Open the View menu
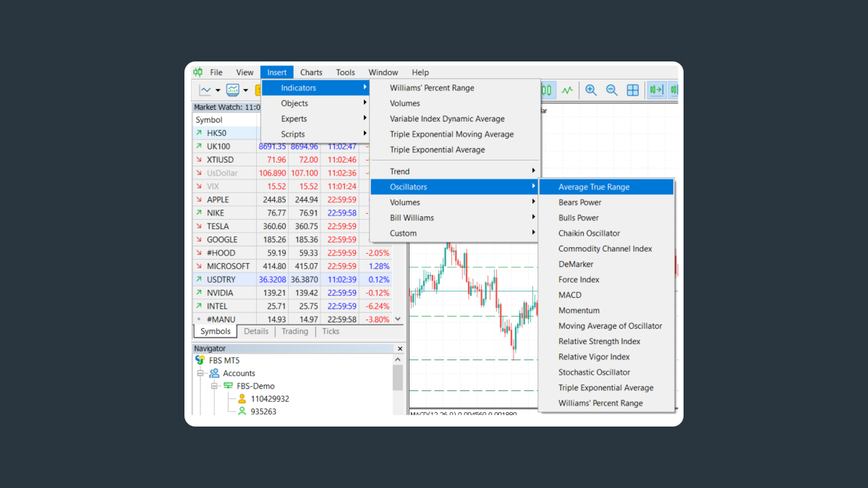Viewport: 868px width, 488px height. pyautogui.click(x=244, y=72)
